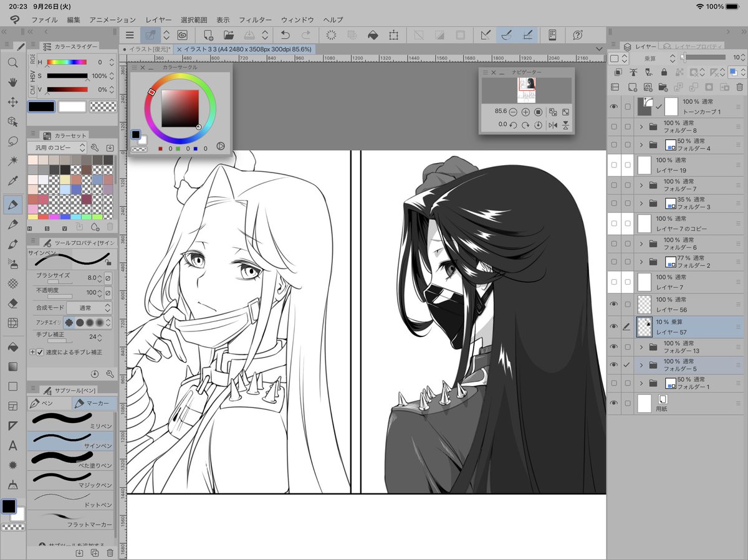Hide the レイヤー 57 layer
748x560 pixels.
(x=614, y=326)
